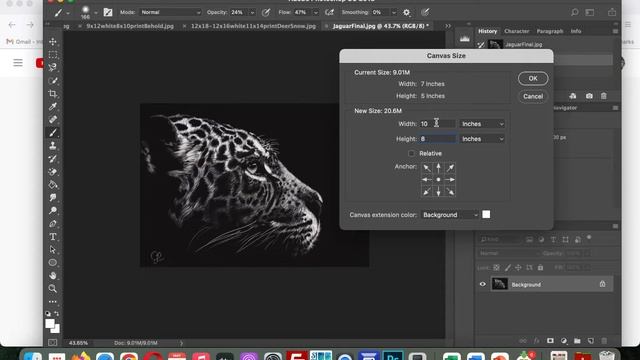Image resolution: width=640 pixels, height=360 pixels.
Task: Select the Crop tool
Action: [x=53, y=94]
